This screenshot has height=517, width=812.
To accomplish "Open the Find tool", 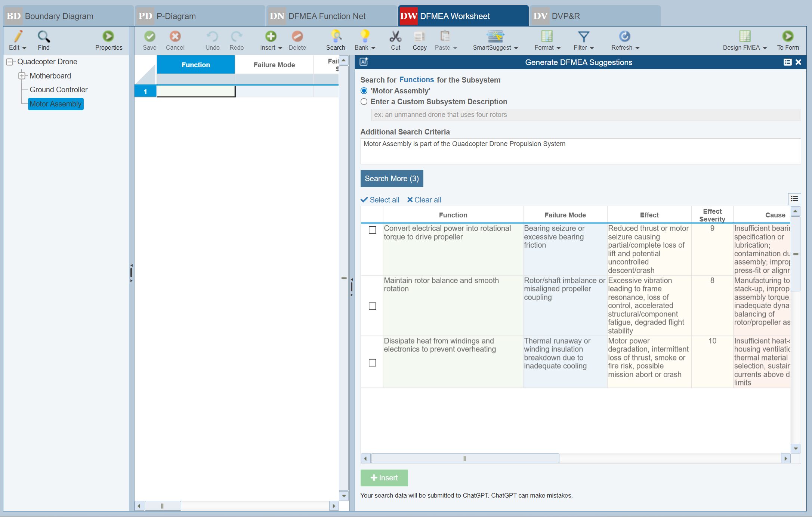I will tap(44, 40).
